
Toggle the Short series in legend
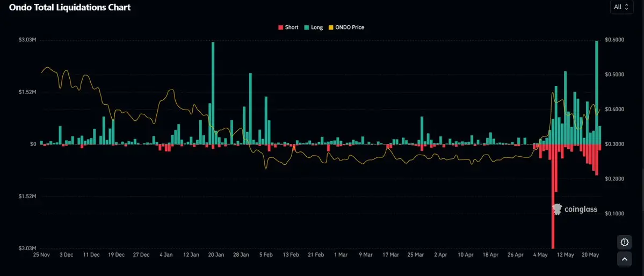tap(288, 27)
